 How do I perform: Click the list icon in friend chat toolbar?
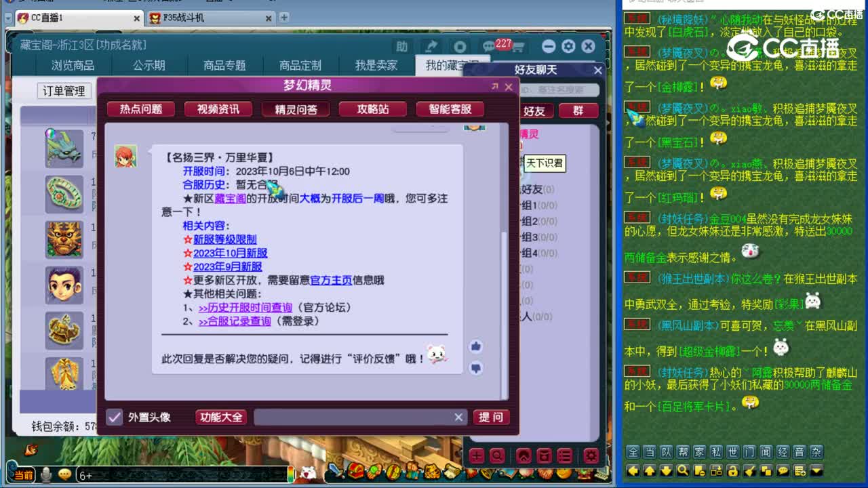pos(564,456)
